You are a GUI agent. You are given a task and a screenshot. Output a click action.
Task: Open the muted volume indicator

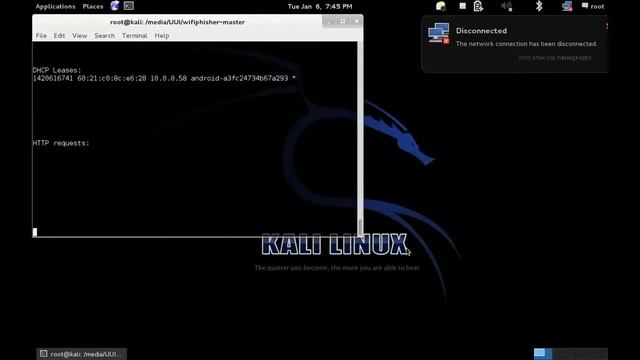coord(507,6)
